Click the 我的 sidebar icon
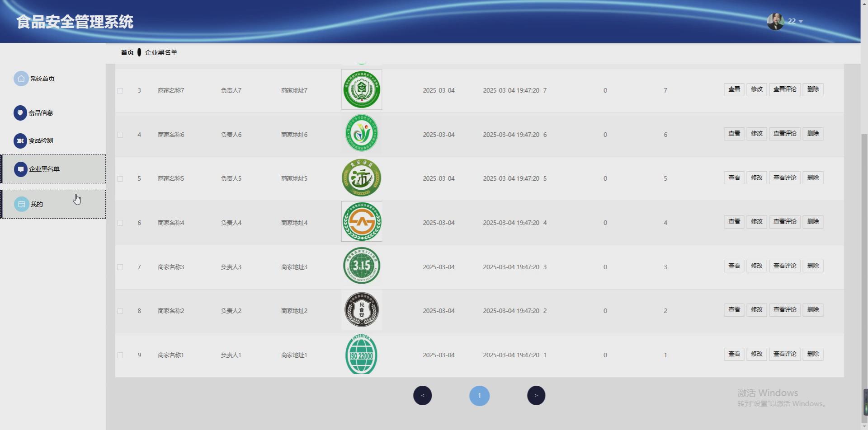 coord(21,204)
